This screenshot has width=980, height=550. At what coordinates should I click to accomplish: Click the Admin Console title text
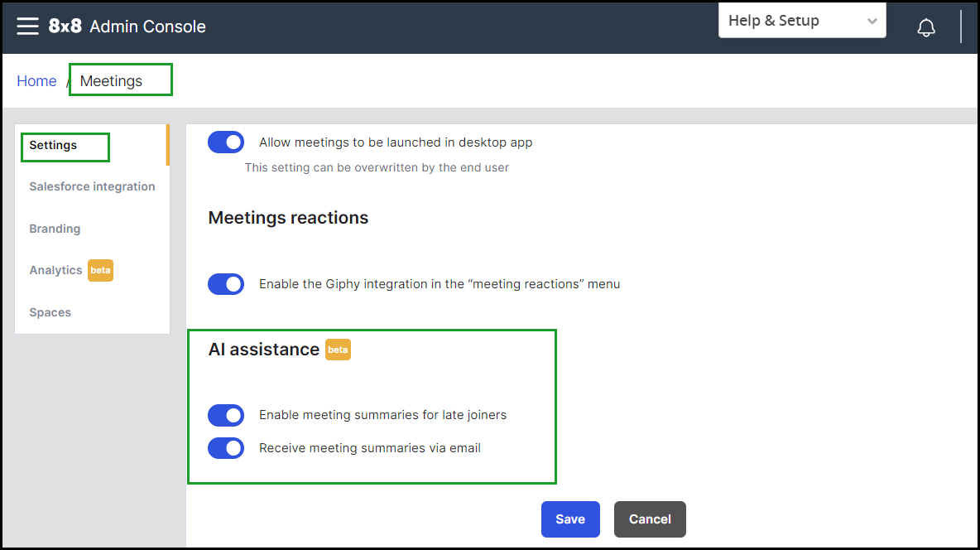(147, 27)
